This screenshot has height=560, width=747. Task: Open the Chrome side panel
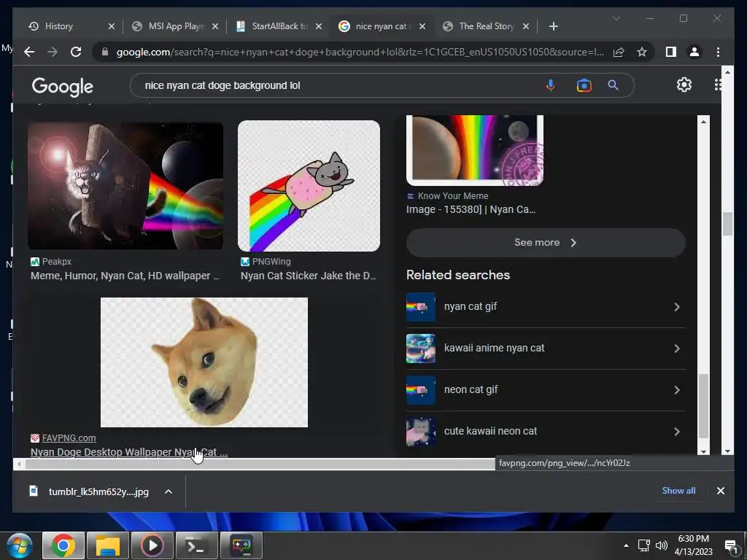(671, 52)
